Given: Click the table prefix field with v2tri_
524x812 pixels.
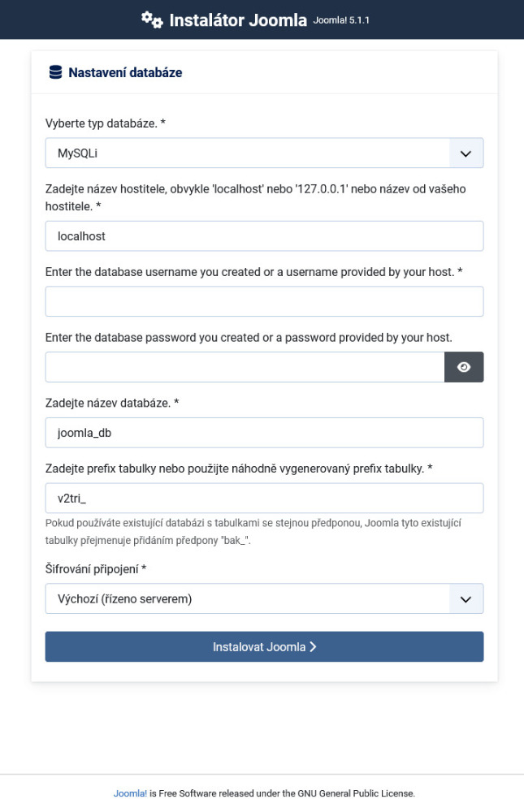Looking at the screenshot, I should pyautogui.click(x=264, y=498).
